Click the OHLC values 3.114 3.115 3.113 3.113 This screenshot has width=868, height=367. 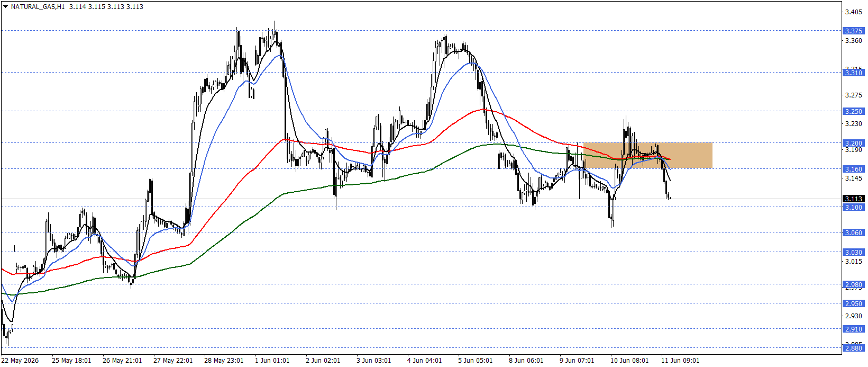click(x=106, y=7)
